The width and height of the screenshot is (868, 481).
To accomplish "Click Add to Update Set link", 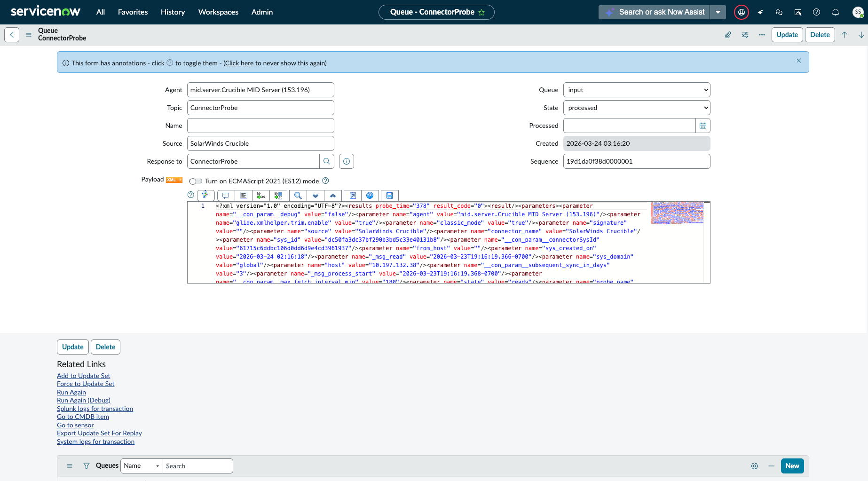I will 84,376.
